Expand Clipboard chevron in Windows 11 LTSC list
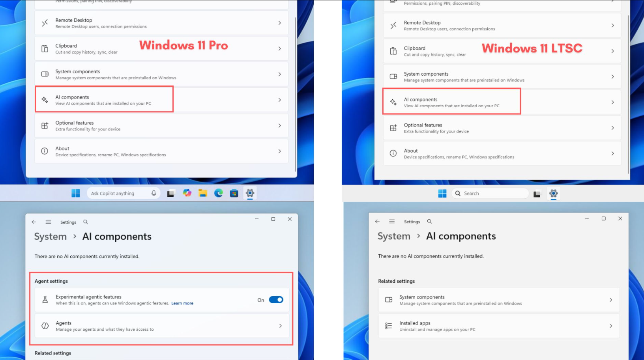The width and height of the screenshot is (644, 360). (613, 51)
